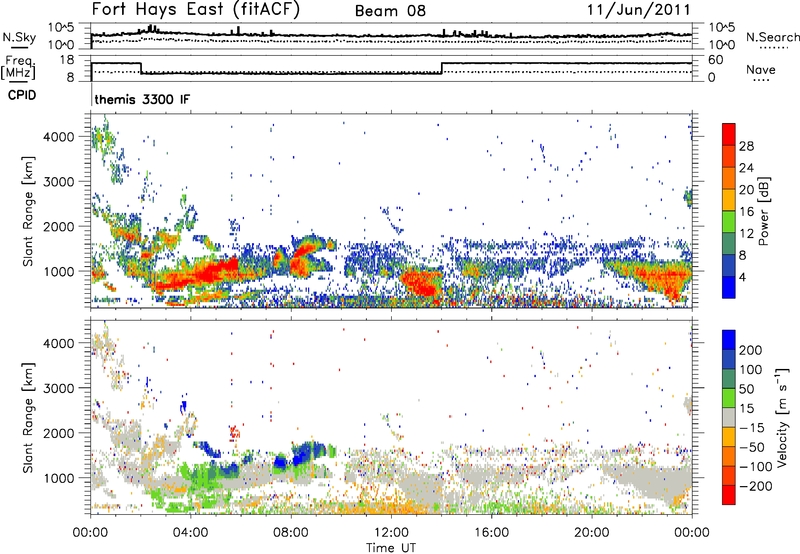Select the "N.Sky" legend label

pos(19,37)
